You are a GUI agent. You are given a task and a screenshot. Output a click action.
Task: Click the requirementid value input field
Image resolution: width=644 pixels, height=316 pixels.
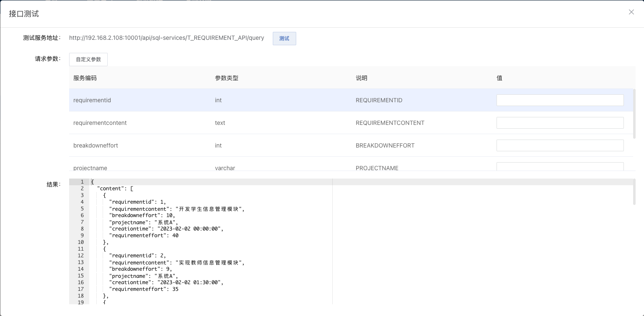click(560, 100)
